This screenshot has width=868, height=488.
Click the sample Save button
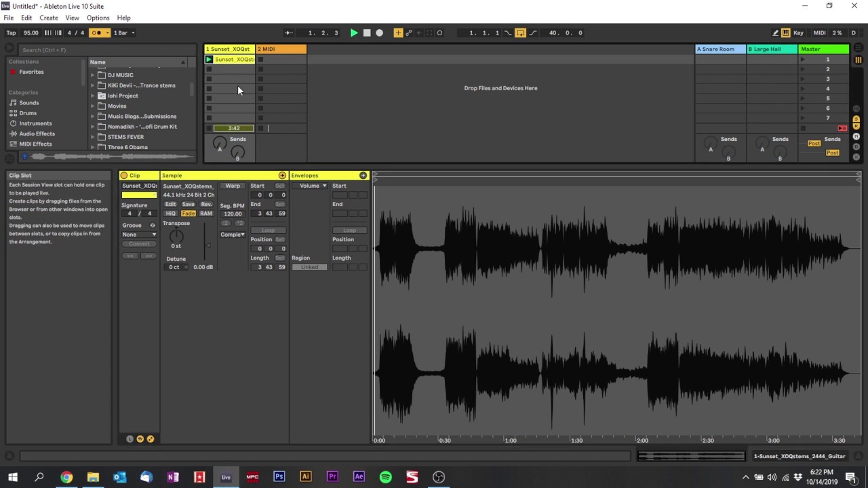coord(188,204)
